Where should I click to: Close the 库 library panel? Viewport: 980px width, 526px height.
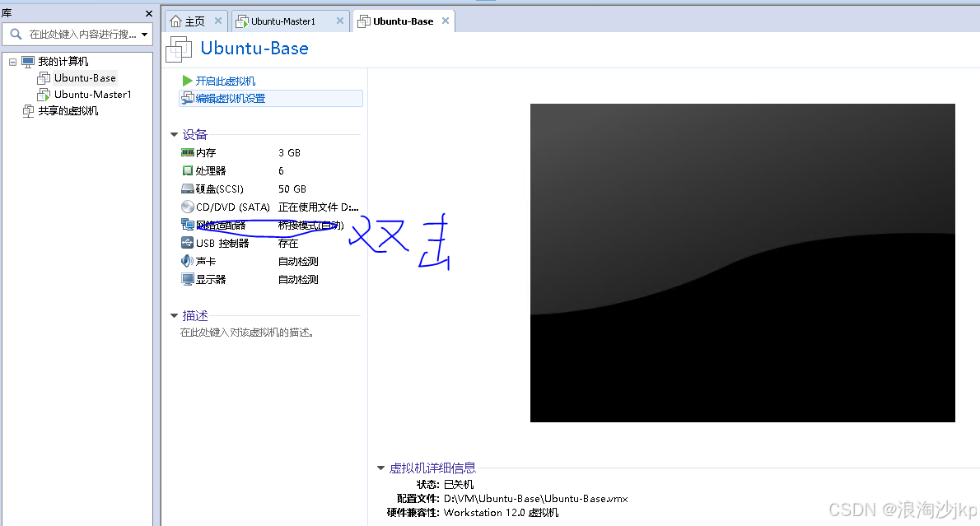149,13
